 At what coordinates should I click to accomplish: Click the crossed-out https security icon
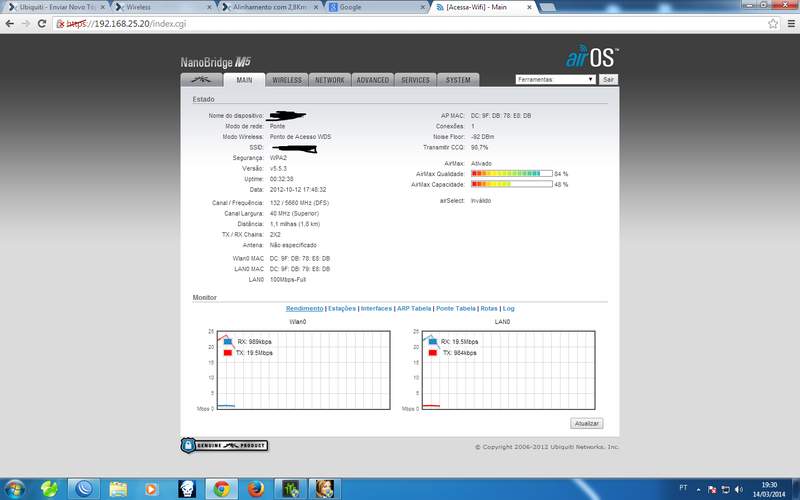(60, 23)
